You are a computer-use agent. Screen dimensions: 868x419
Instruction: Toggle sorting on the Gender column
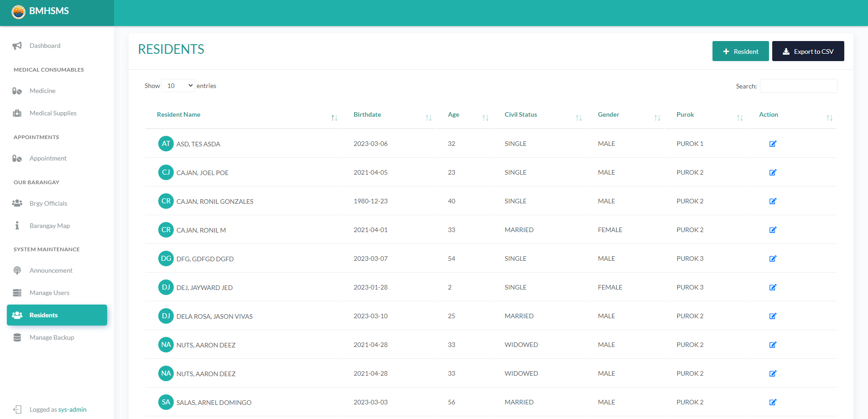(x=657, y=117)
